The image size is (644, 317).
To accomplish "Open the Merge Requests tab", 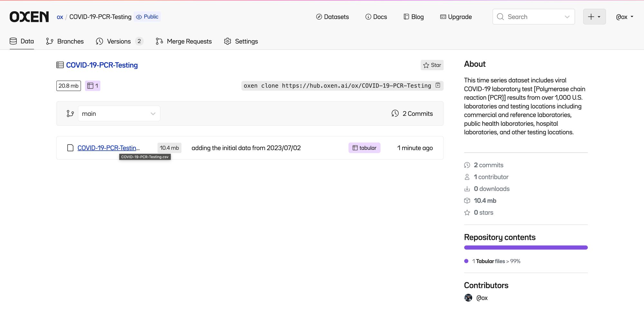I will 184,41.
